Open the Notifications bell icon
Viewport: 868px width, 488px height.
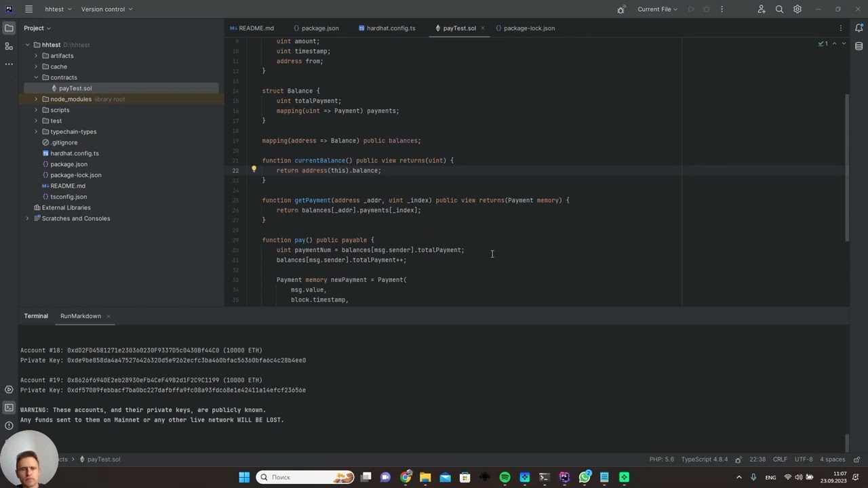click(x=859, y=28)
